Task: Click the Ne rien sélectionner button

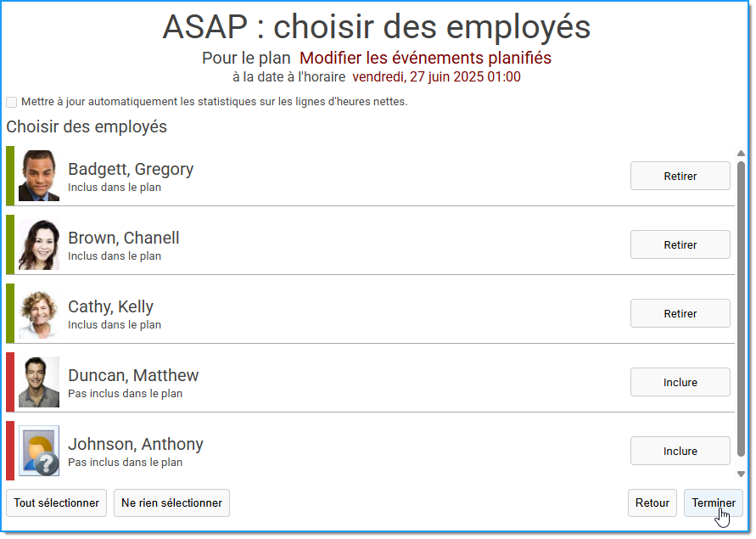Action: [171, 503]
